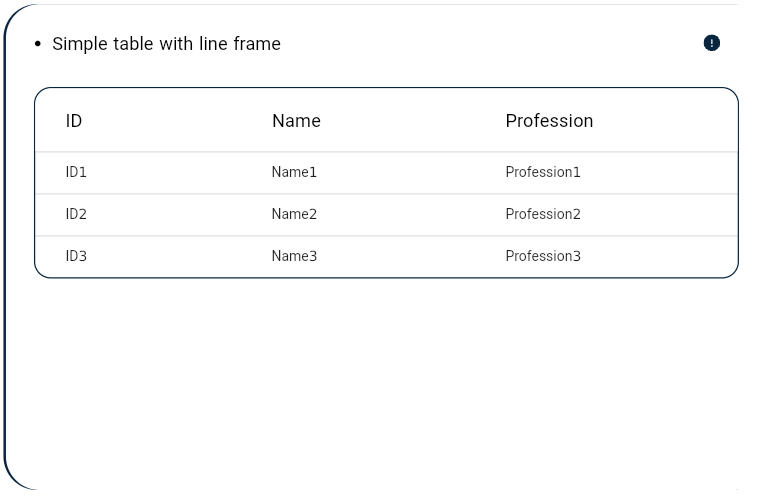The height and width of the screenshot is (497, 757).
Task: Click the Name2 table cell
Action: point(294,214)
